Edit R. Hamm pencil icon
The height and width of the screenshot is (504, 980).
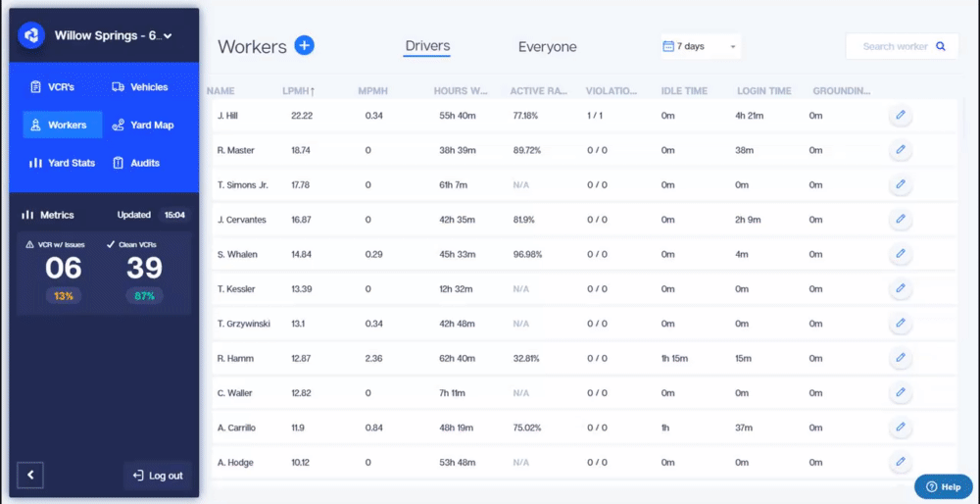pos(901,358)
